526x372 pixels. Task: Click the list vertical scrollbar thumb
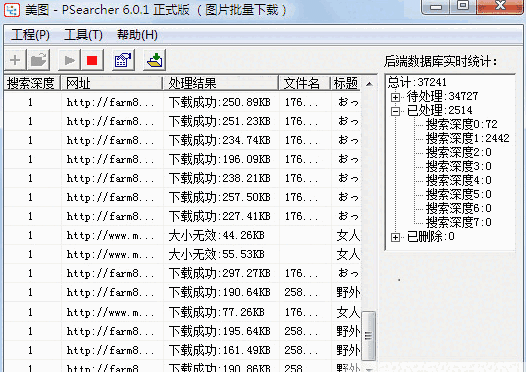(x=369, y=336)
